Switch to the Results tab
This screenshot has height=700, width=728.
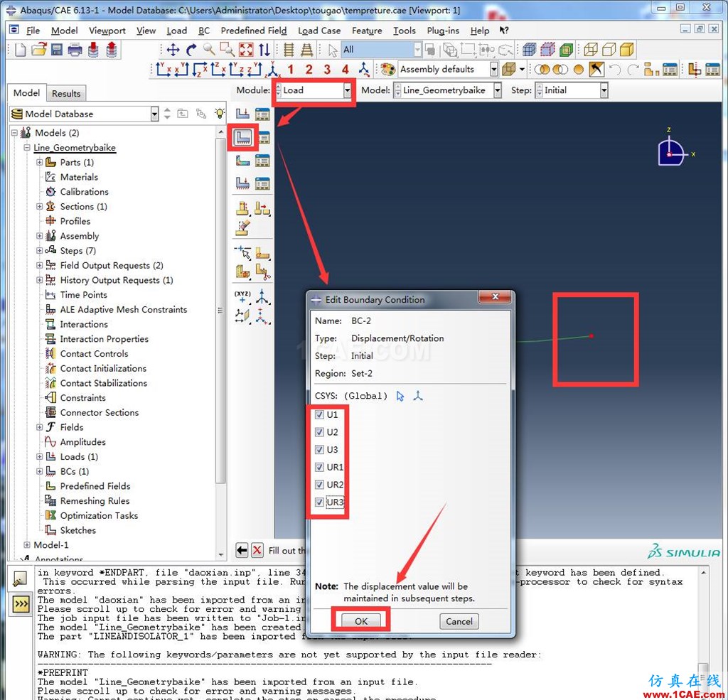coord(66,93)
